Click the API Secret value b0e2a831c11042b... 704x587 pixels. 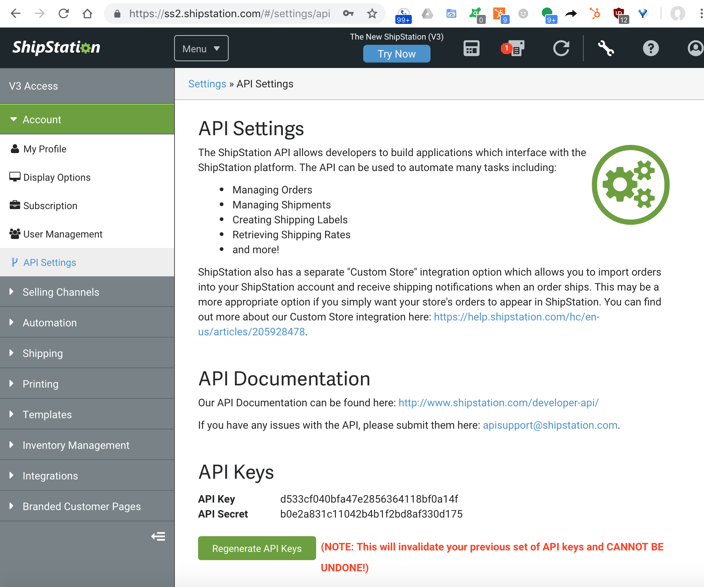(x=371, y=514)
